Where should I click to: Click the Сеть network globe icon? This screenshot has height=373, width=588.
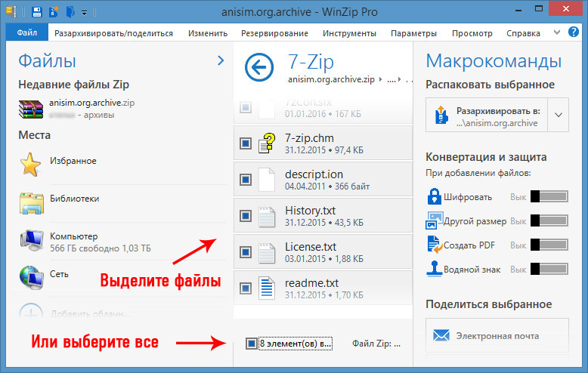[32, 277]
